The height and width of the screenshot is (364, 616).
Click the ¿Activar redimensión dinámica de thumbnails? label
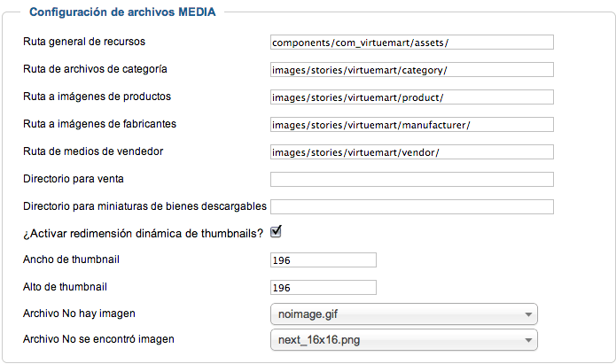pyautogui.click(x=143, y=234)
